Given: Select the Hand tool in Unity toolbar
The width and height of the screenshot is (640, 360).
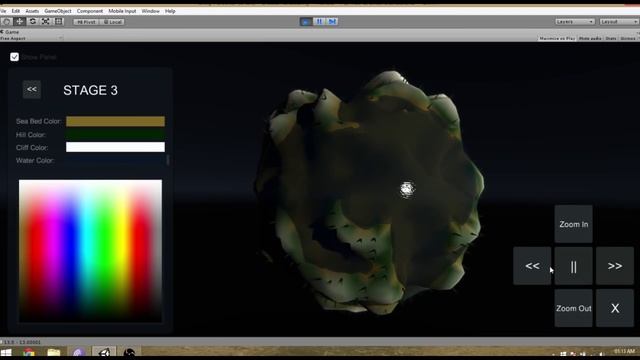Looking at the screenshot, I should click(x=7, y=21).
